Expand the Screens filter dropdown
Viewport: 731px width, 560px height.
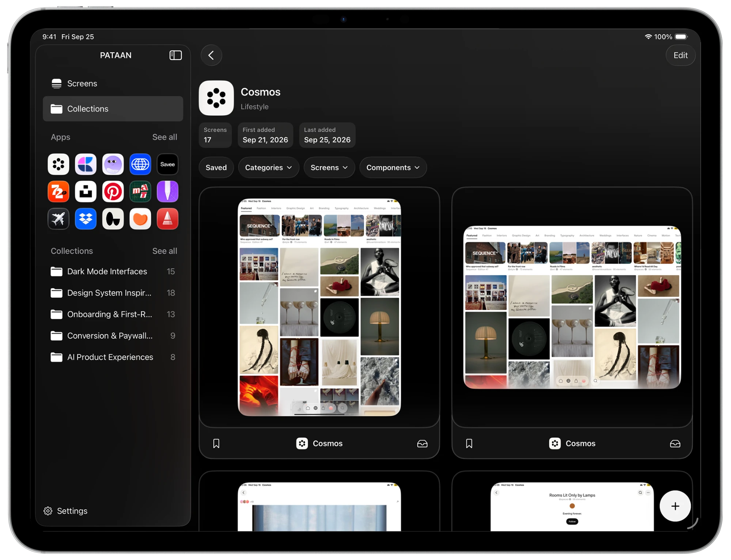tap(329, 167)
